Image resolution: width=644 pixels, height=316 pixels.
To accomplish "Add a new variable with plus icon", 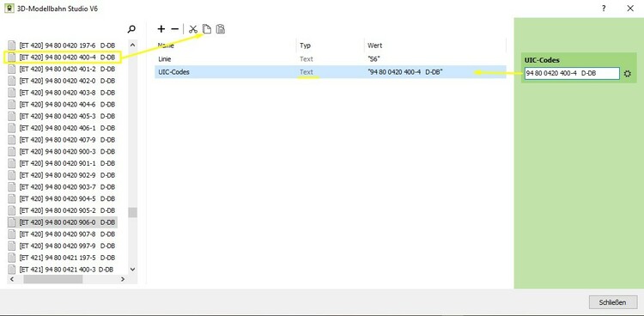I will [x=161, y=29].
